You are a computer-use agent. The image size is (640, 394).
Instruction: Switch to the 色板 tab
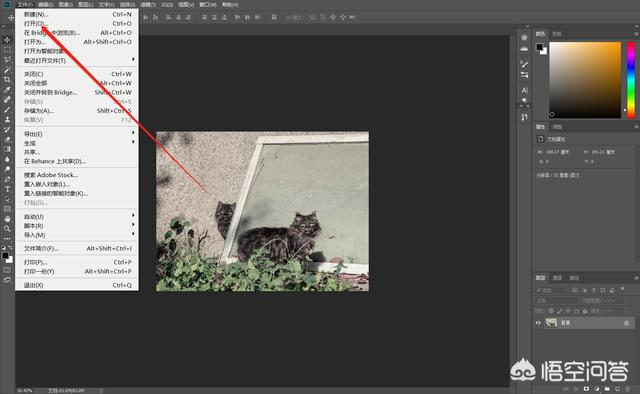[x=557, y=34]
